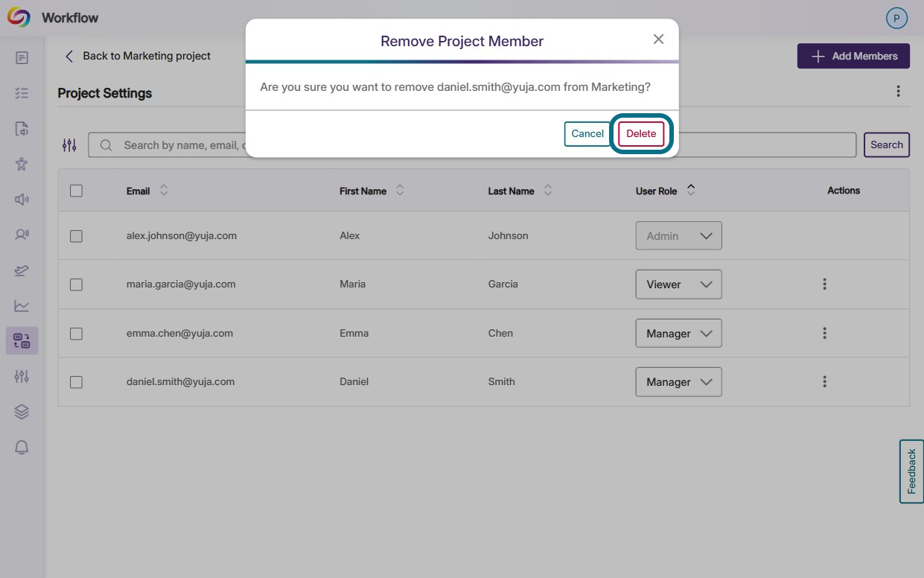This screenshot has height=578, width=924.
Task: Click the emma.chen@yuja.com email cell
Action: pos(179,333)
